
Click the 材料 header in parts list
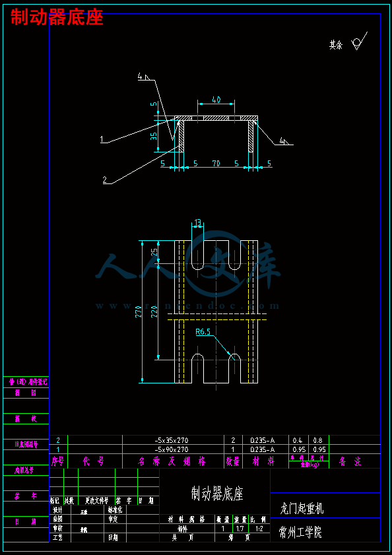[x=264, y=461]
